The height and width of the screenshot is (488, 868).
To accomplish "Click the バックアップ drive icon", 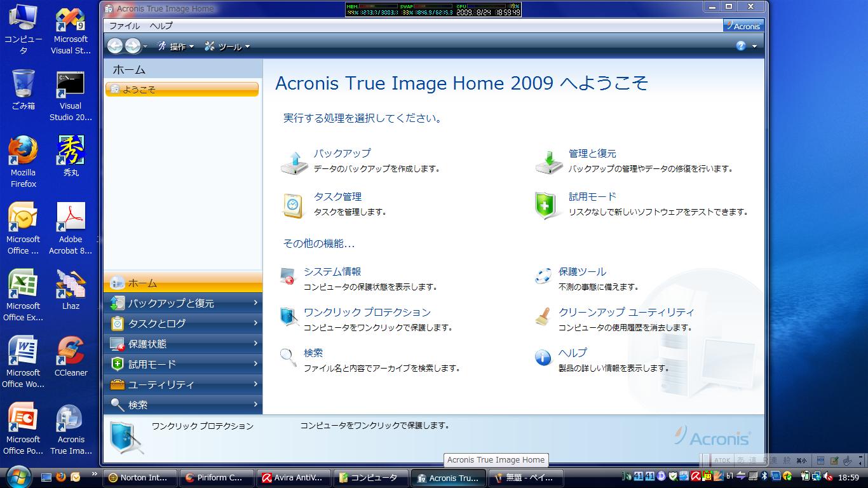I will click(294, 162).
